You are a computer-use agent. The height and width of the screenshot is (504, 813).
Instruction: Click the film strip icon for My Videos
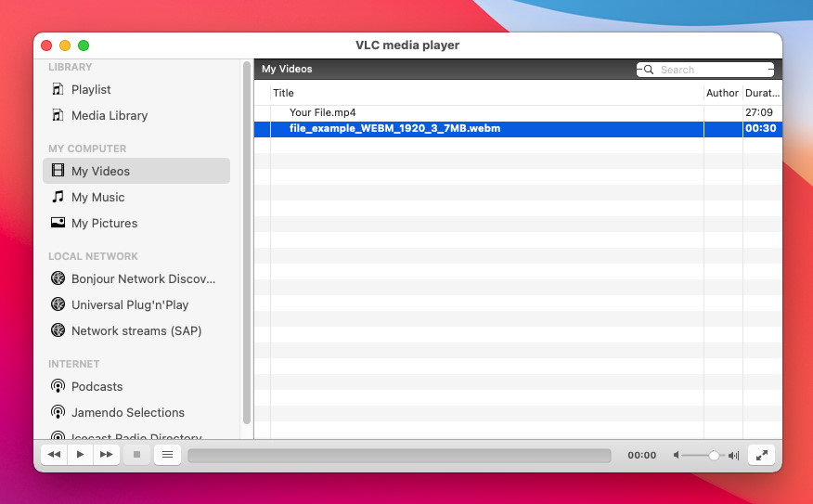(x=58, y=170)
